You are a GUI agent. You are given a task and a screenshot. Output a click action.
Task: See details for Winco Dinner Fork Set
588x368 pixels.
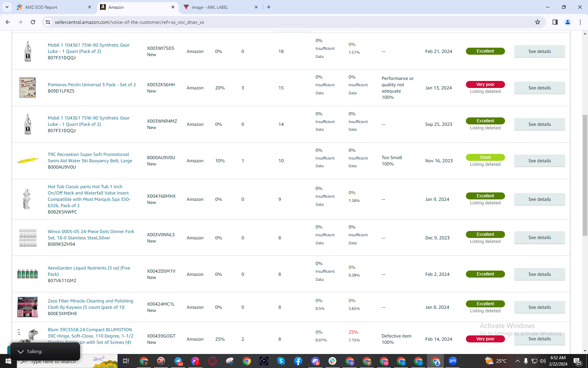tap(539, 238)
